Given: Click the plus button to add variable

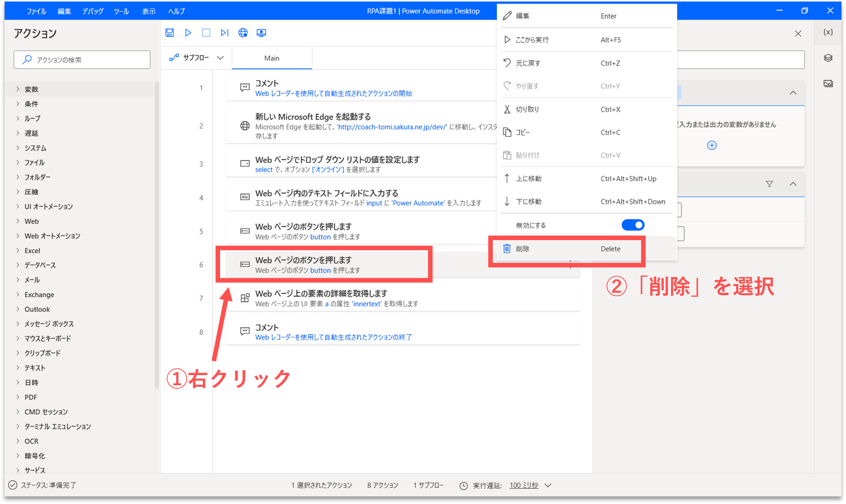Looking at the screenshot, I should pyautogui.click(x=711, y=146).
